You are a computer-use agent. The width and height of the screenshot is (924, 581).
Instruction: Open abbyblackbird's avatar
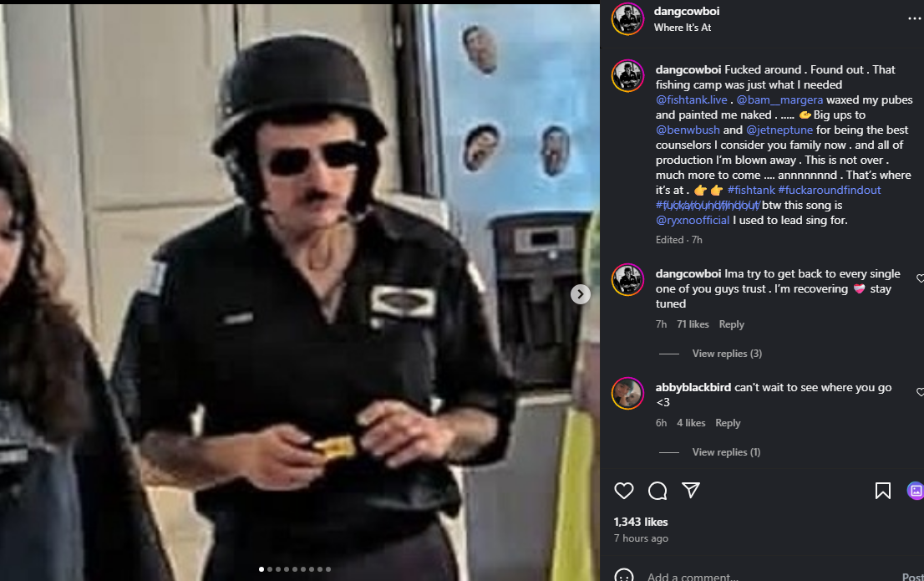[627, 393]
